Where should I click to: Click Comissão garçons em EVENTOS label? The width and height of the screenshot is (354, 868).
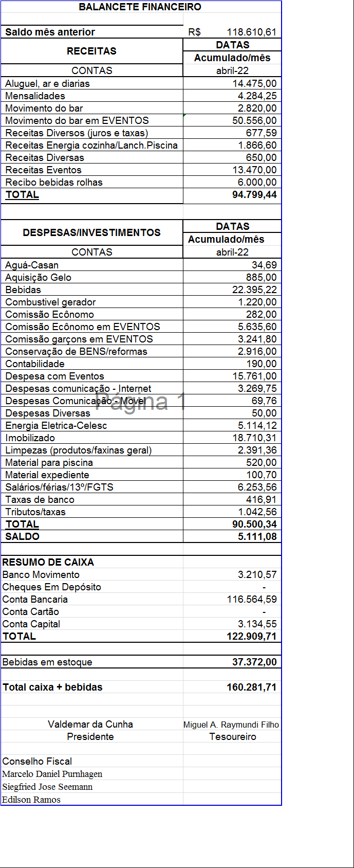pyautogui.click(x=79, y=339)
